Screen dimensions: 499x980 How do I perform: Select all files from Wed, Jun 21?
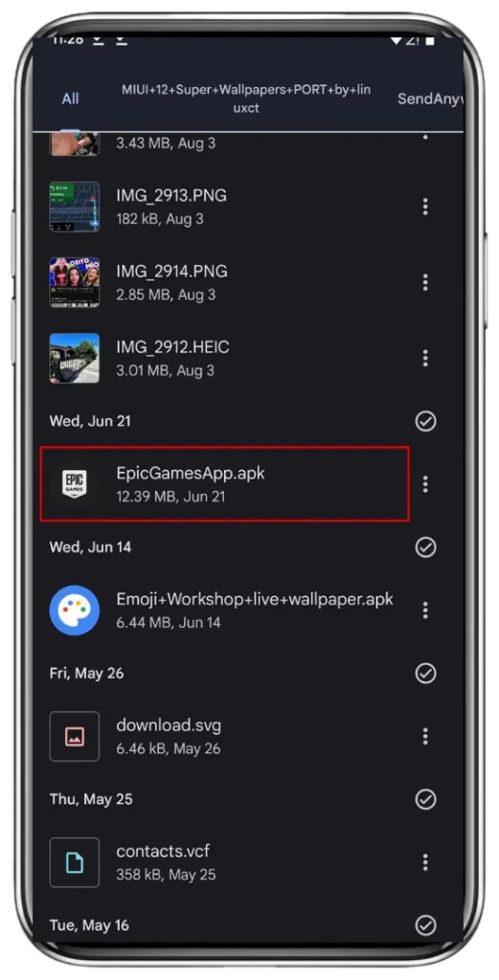(426, 421)
